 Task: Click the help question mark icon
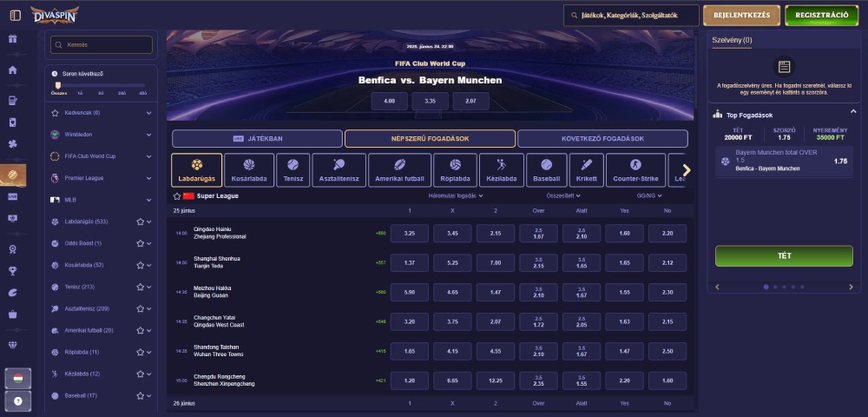[x=16, y=400]
